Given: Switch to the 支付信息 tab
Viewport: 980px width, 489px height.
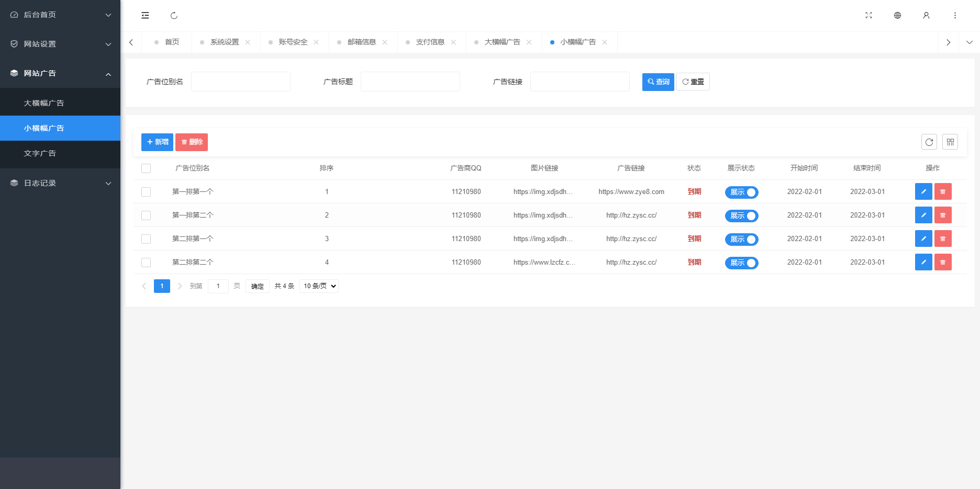Looking at the screenshot, I should coord(430,42).
